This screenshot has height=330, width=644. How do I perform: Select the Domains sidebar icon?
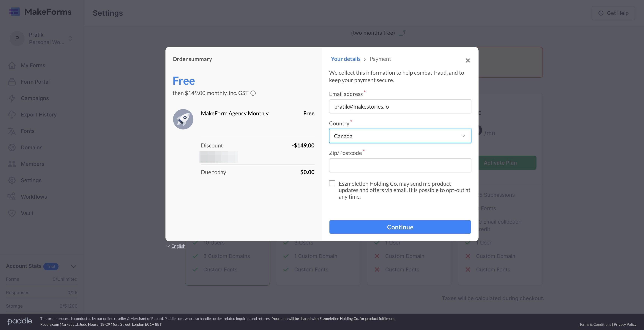12,147
